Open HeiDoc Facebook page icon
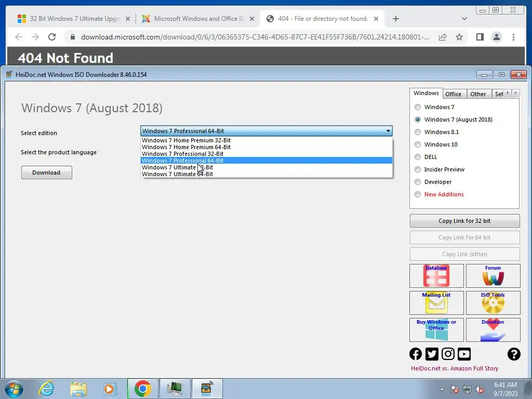Viewport: 532px width, 399px height. [416, 354]
